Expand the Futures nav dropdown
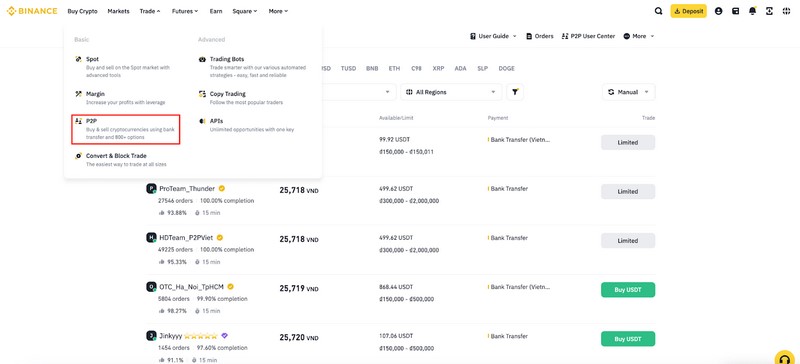Viewport: 800px width, 364px height. (185, 11)
